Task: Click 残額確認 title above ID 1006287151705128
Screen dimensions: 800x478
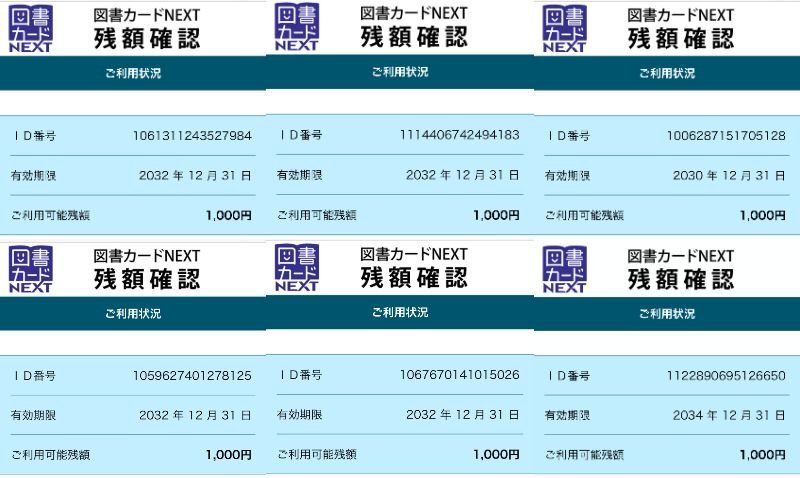Action: (x=681, y=39)
